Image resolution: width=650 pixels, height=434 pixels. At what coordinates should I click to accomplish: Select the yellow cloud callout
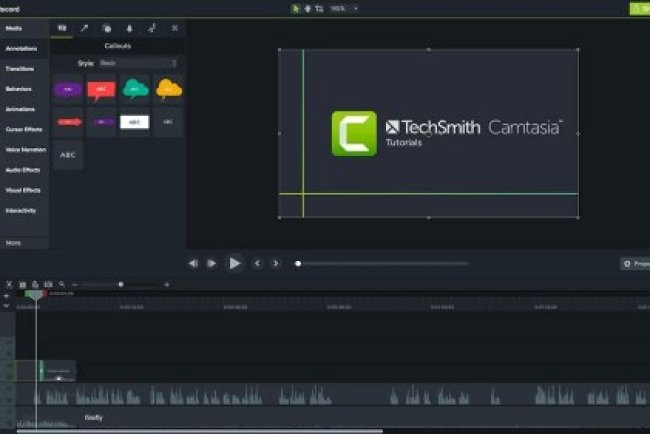click(169, 89)
